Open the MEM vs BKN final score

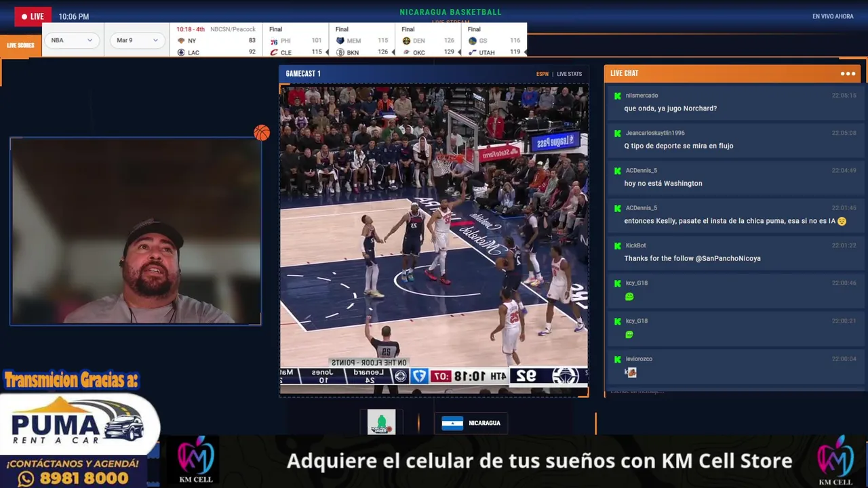[362, 41]
